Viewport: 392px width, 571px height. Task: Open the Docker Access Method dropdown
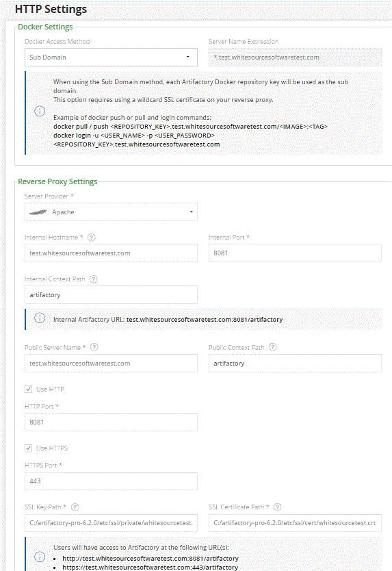[111, 58]
